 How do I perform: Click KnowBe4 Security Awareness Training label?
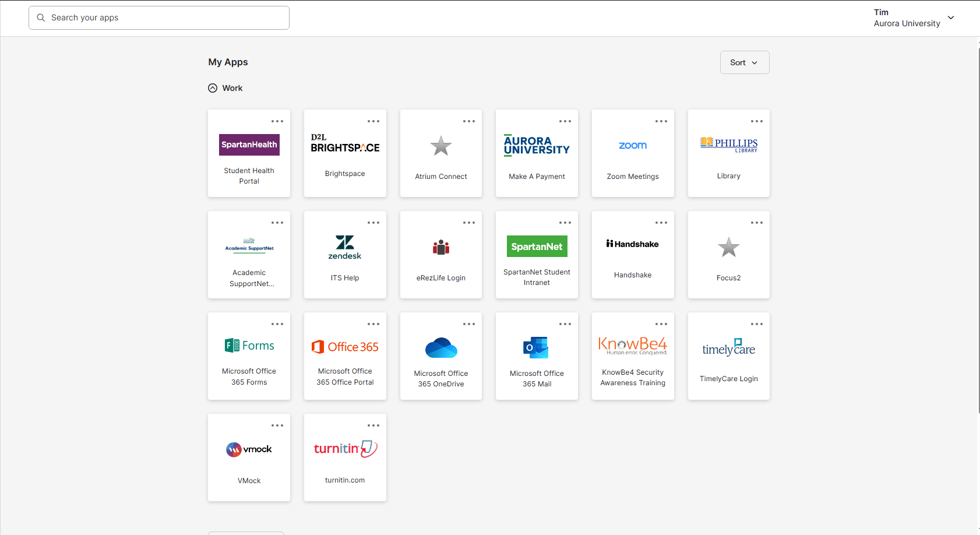(x=633, y=378)
